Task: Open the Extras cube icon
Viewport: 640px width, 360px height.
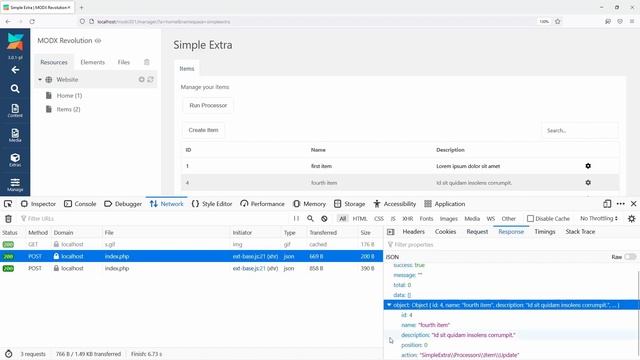Action: click(15, 160)
